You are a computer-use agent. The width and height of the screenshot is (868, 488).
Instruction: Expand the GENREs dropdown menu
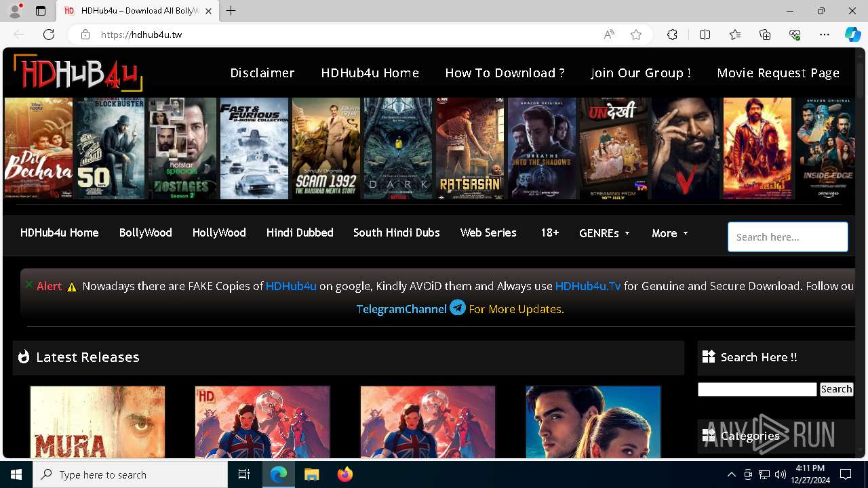[x=604, y=233]
